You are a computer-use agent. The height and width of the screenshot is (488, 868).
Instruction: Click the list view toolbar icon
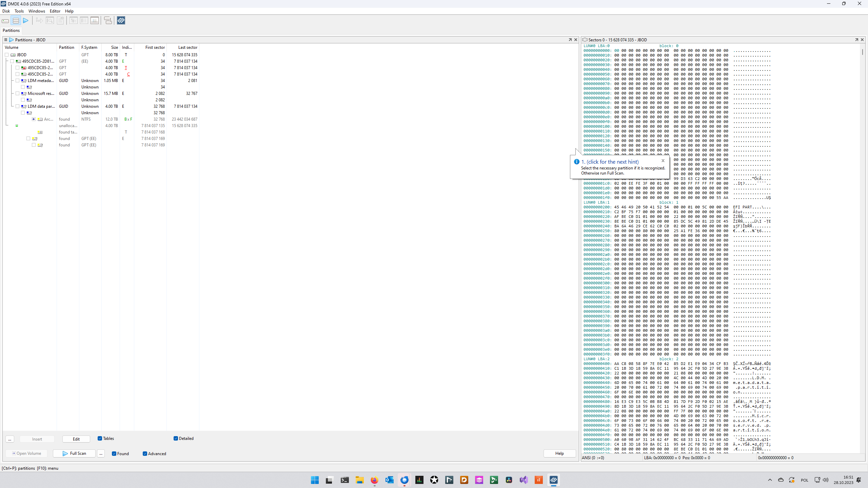tap(84, 21)
